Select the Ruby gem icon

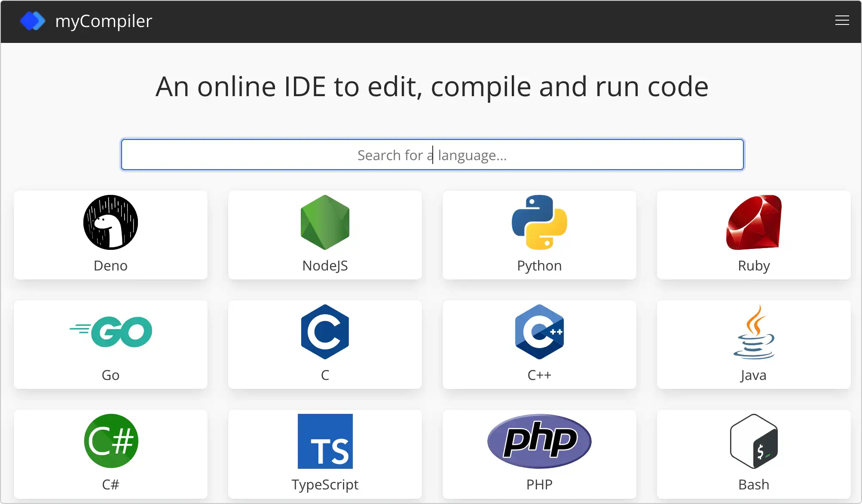point(754,222)
